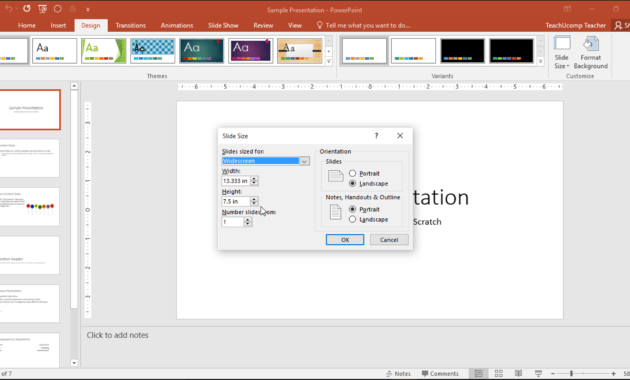Open the Transitions tab
Viewport: 630px width, 380px height.
(x=131, y=25)
